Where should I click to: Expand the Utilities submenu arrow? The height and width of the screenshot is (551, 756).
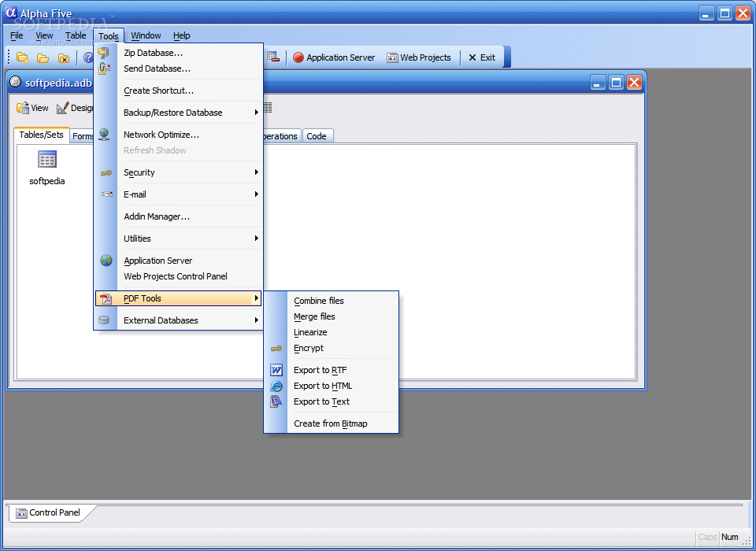click(257, 239)
